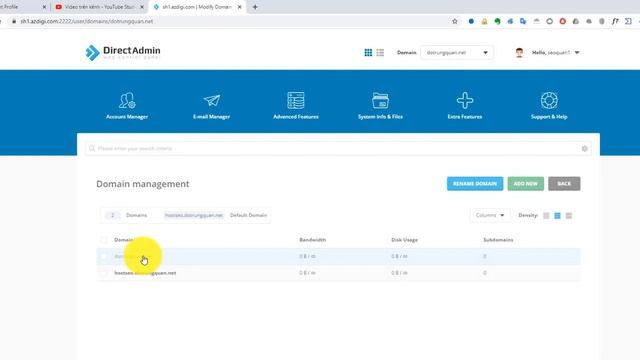Select the medium density option
The width and height of the screenshot is (640, 360).
click(557, 216)
